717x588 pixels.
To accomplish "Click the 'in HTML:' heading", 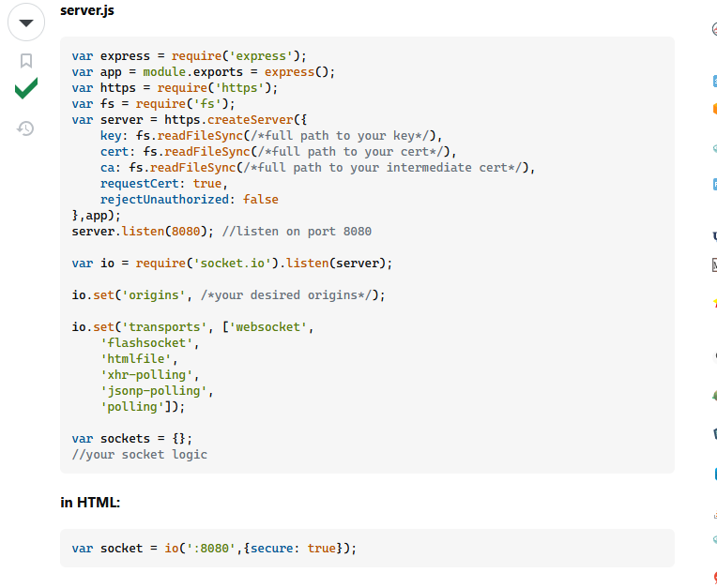I will pos(90,503).
